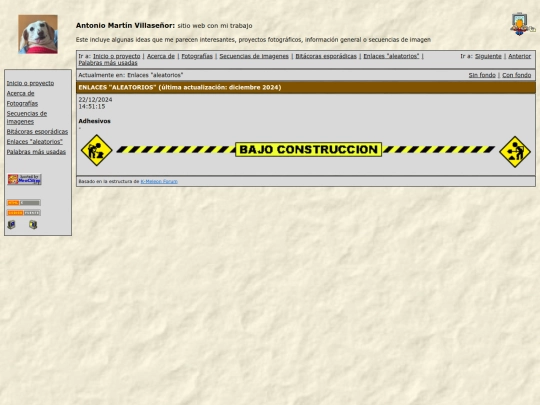
Task: Click the yellow monitor icon in sidebar
Action: click(33, 225)
